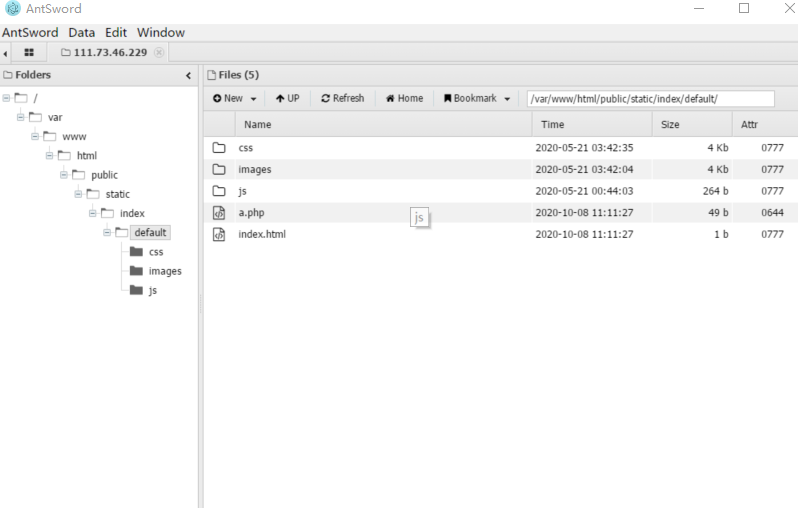This screenshot has width=798, height=508.
Task: Click the css name in file list
Action: tap(245, 148)
